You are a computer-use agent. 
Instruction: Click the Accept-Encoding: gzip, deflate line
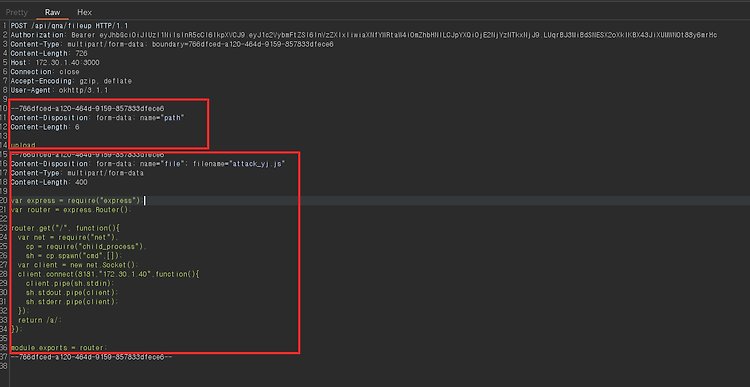click(x=71, y=81)
